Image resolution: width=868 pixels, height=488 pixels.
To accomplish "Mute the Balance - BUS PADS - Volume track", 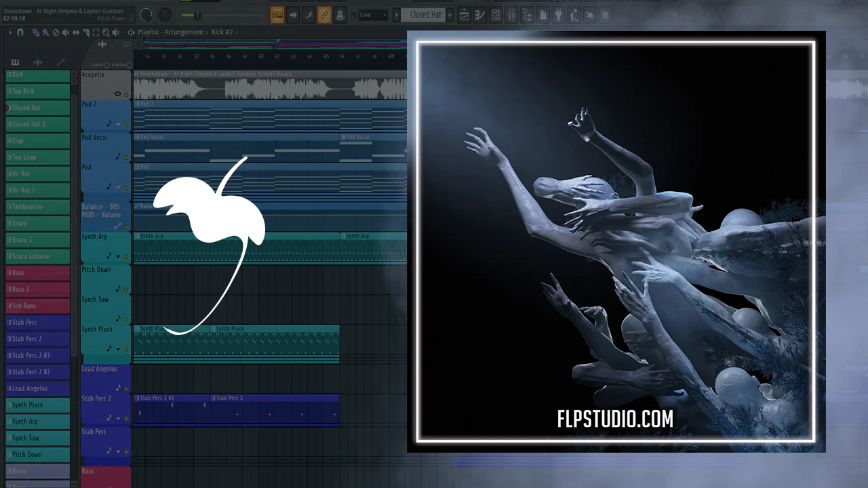I will tap(126, 227).
